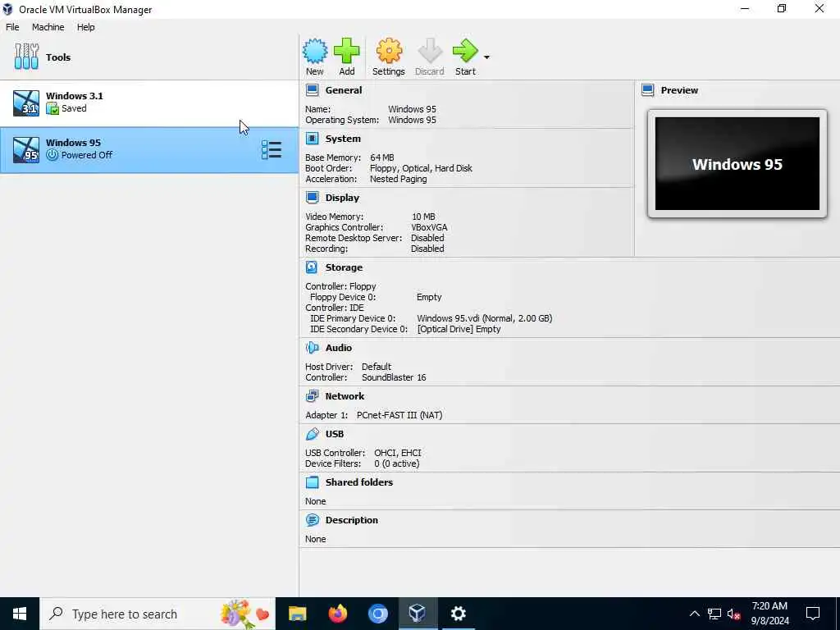
Task: Click the Network section heading
Action: 345,396
